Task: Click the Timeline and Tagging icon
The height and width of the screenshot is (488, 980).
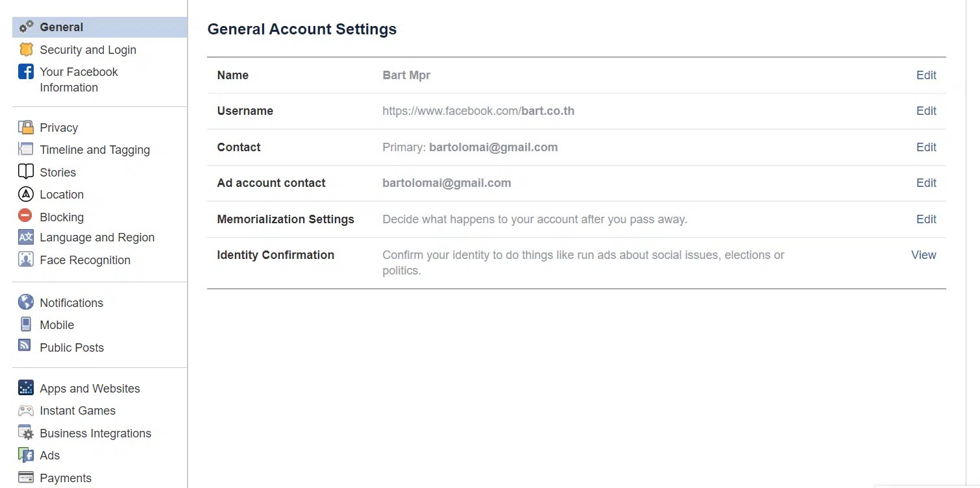Action: [26, 149]
